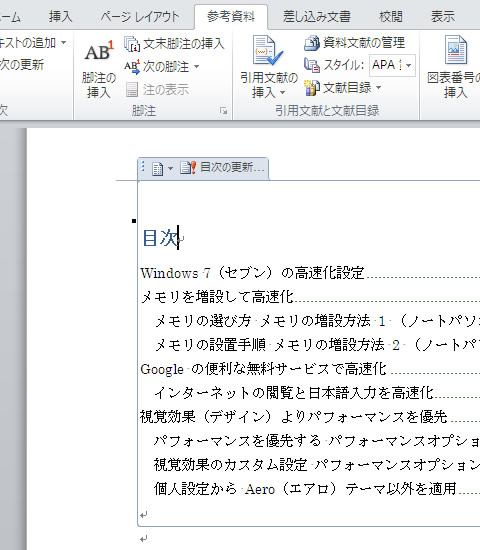Click 文末脚注の挿入 endnote icon
Screen dimensions: 480x550
132,44
